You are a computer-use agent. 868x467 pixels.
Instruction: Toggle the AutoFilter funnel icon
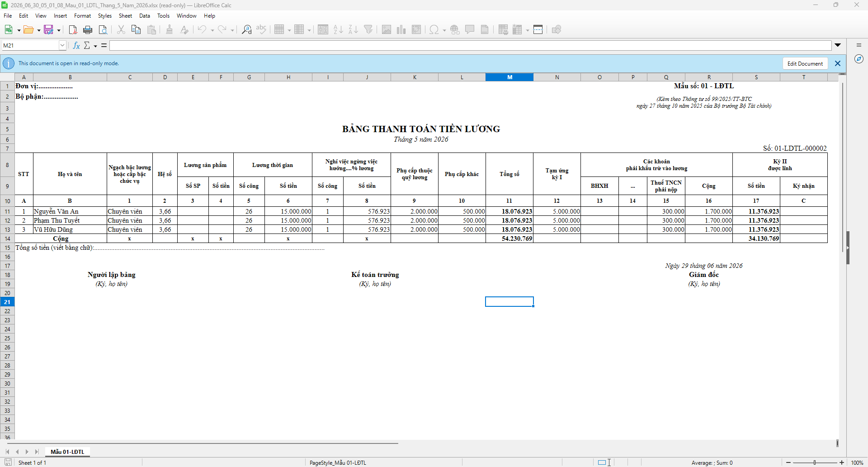[x=368, y=30]
